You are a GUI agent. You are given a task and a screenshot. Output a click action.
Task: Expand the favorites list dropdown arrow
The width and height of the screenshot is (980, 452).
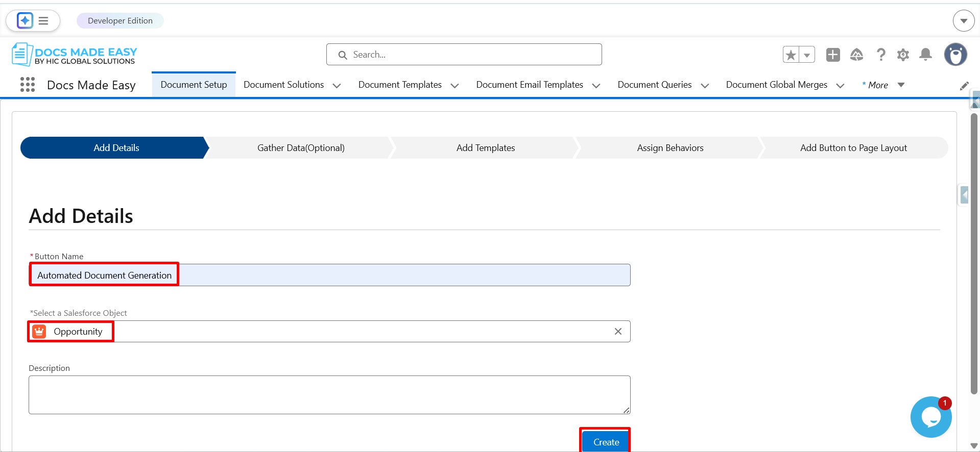(807, 55)
